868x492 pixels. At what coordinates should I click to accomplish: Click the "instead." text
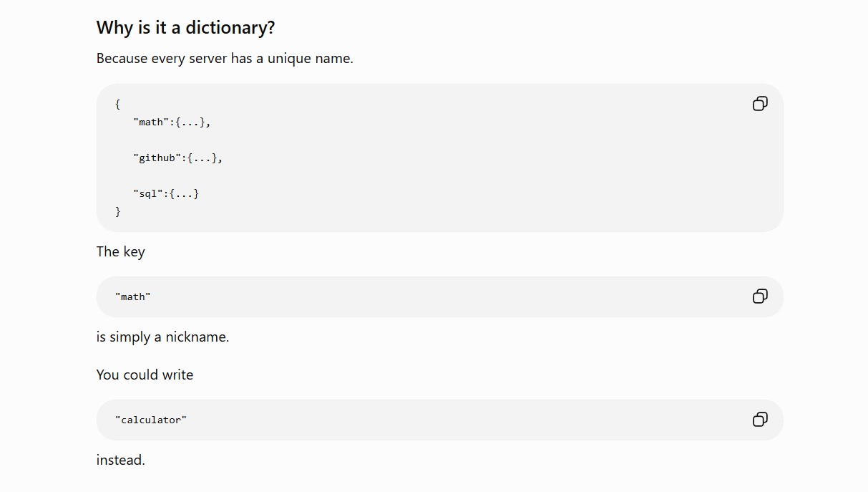121,460
